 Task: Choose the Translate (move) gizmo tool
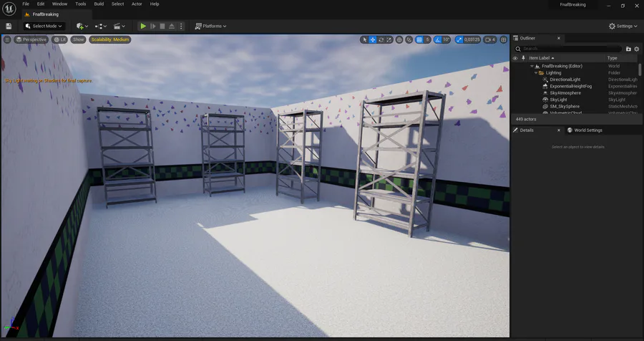pyautogui.click(x=373, y=39)
